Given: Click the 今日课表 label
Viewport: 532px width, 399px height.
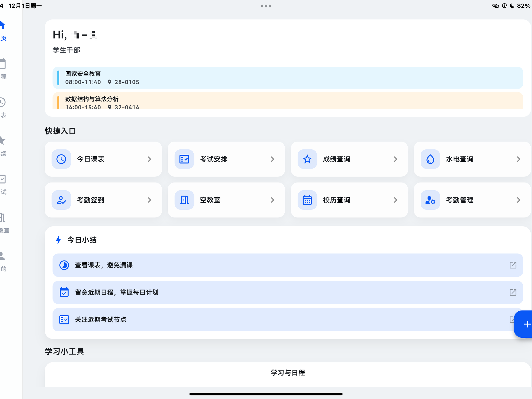Looking at the screenshot, I should pos(91,159).
